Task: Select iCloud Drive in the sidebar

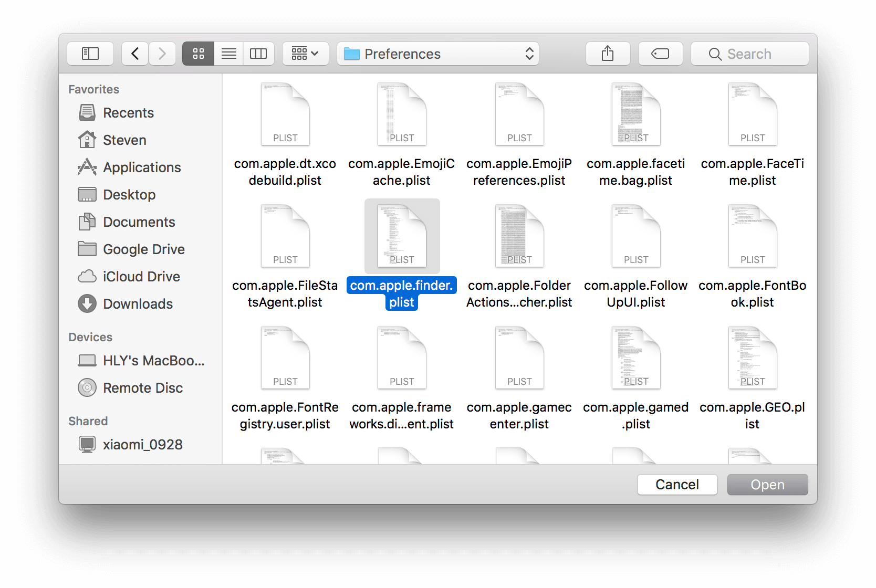Action: coord(141,277)
